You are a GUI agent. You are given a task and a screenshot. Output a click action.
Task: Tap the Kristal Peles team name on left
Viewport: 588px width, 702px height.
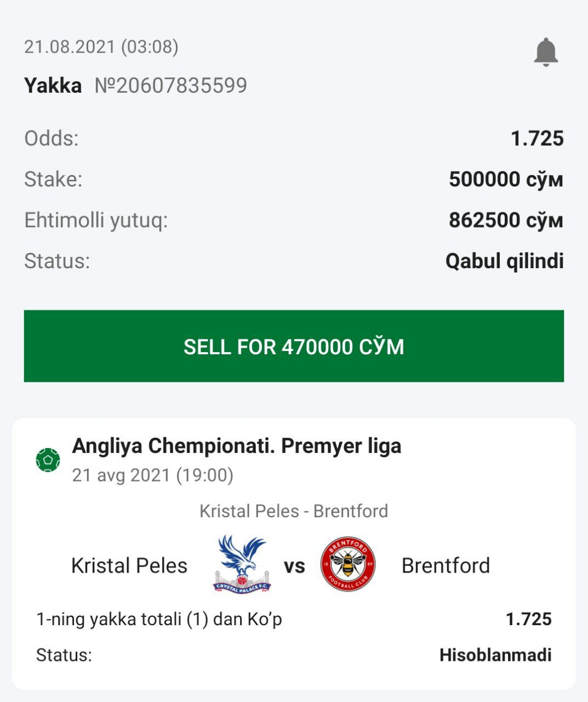click(129, 565)
